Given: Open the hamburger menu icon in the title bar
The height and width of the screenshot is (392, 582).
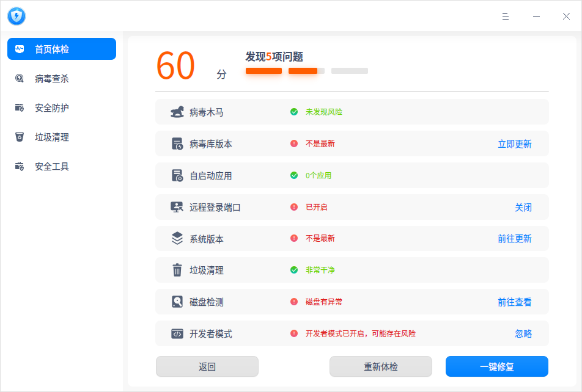Looking at the screenshot, I should pos(505,16).
